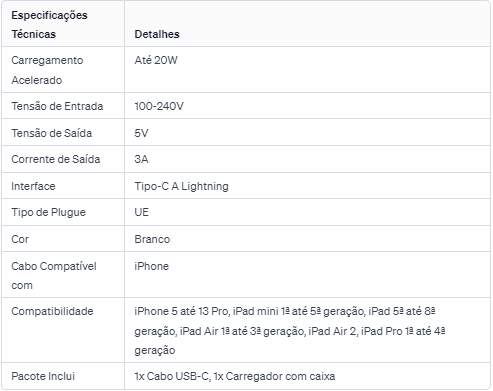Viewport: 493px width, 391px height.
Task: Click the 'Tipo-C A Lightning' value
Action: coord(182,186)
